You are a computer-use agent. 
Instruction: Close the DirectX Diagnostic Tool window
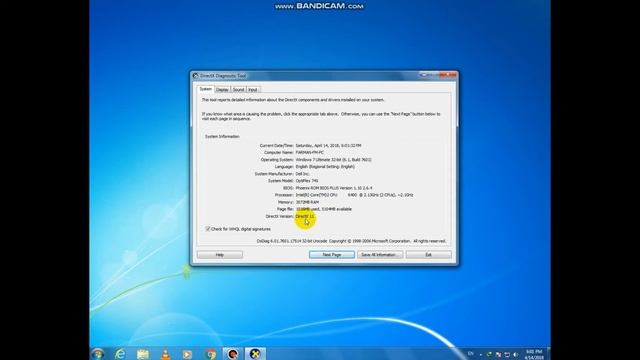(x=448, y=75)
